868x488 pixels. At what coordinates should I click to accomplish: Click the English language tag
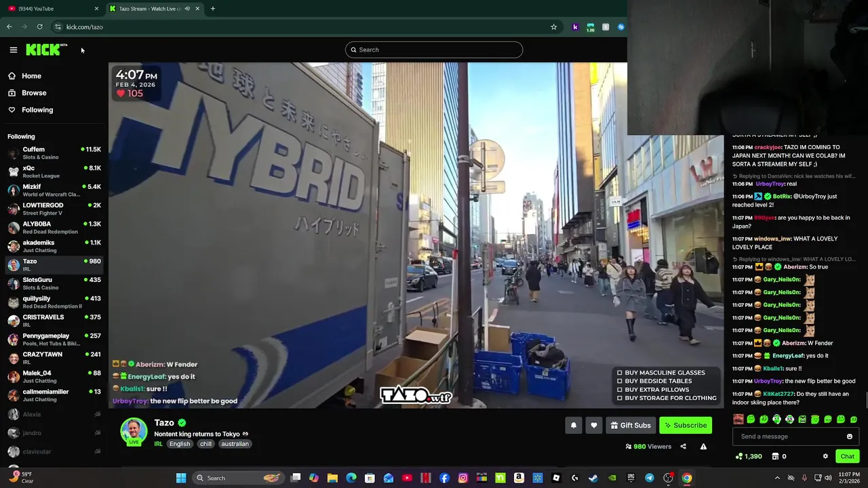coord(180,444)
